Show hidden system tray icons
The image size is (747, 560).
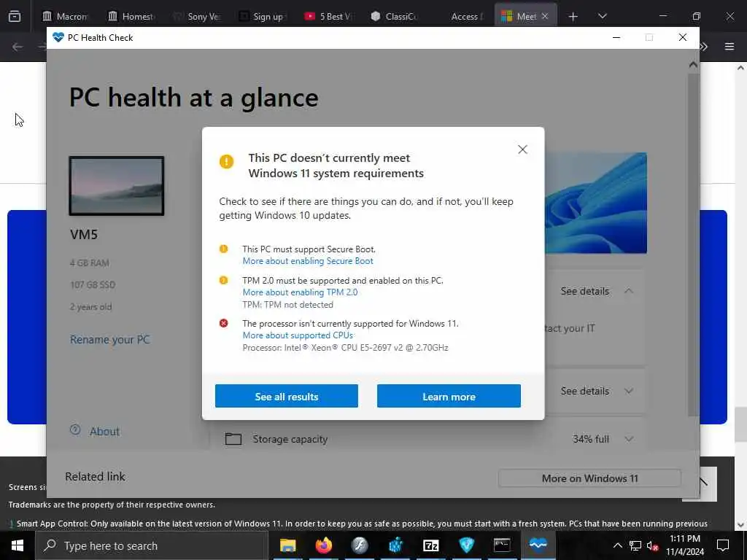point(617,545)
